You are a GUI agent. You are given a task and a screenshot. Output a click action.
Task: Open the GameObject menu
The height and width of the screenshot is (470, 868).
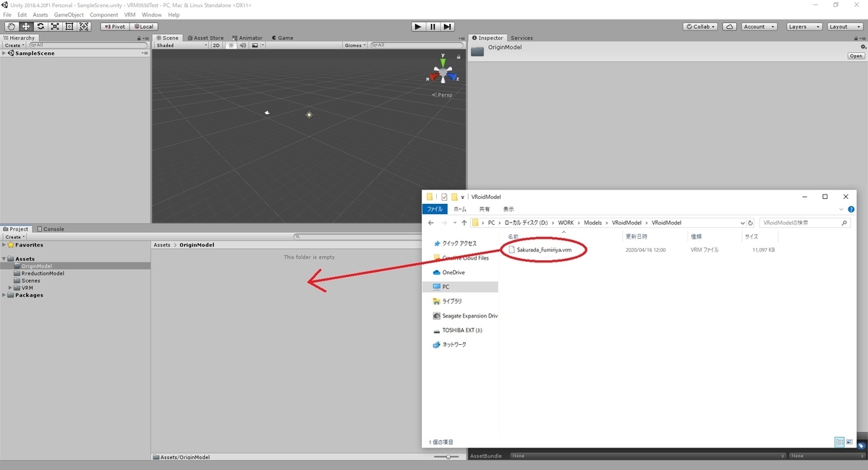point(69,14)
